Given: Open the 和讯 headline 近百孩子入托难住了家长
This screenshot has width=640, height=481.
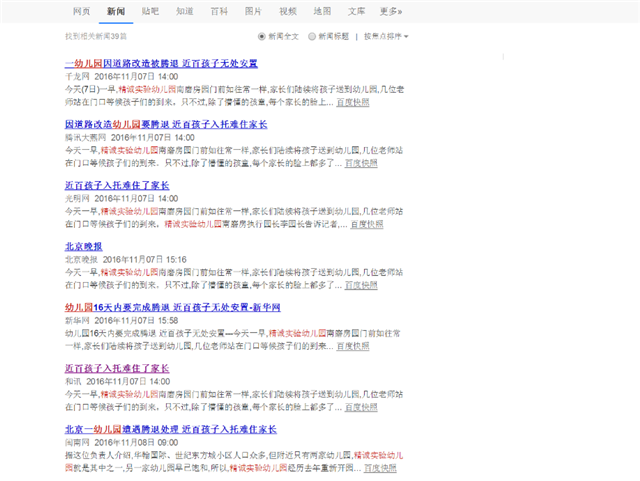Looking at the screenshot, I should coord(117,368).
